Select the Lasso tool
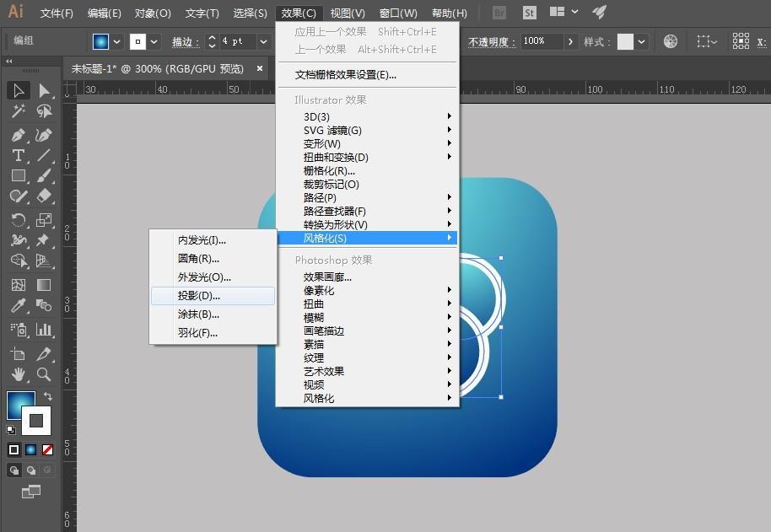Viewport: 771px width, 532px height. 44,111
